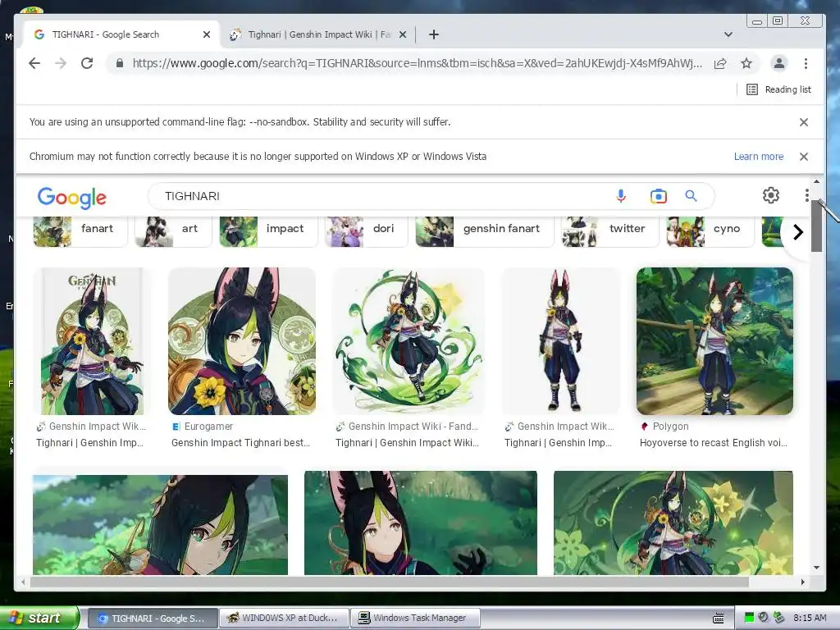840x630 pixels.
Task: Dismiss the no-sandbox warning bar
Action: click(804, 122)
